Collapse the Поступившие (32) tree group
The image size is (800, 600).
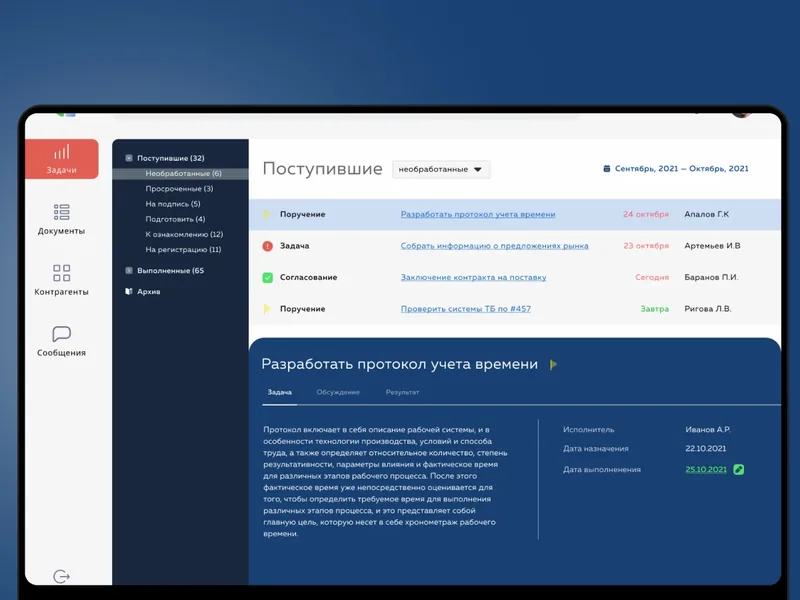pyautogui.click(x=129, y=158)
